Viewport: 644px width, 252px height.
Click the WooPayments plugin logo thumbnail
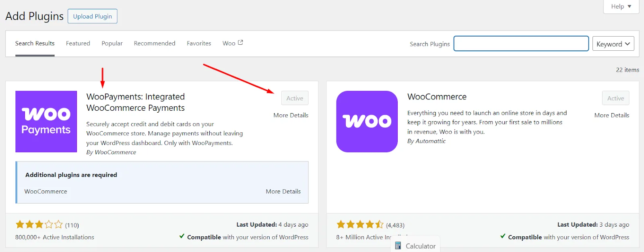tap(46, 122)
